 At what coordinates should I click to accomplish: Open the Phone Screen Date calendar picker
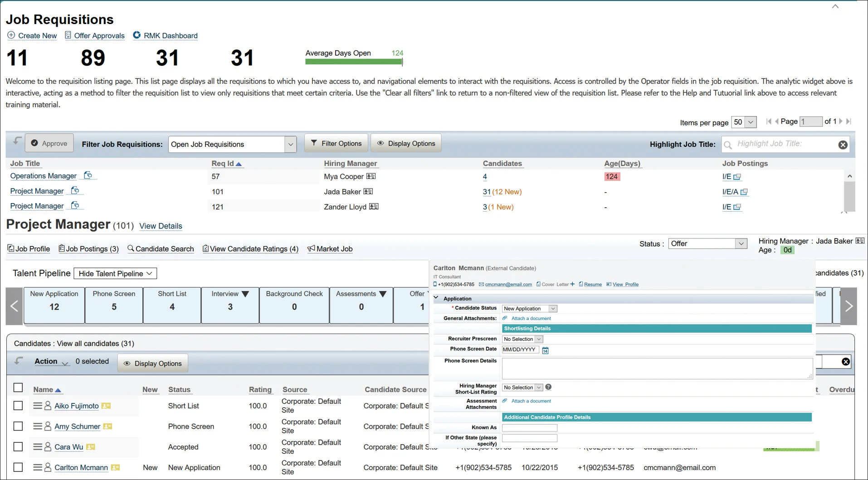coord(545,350)
